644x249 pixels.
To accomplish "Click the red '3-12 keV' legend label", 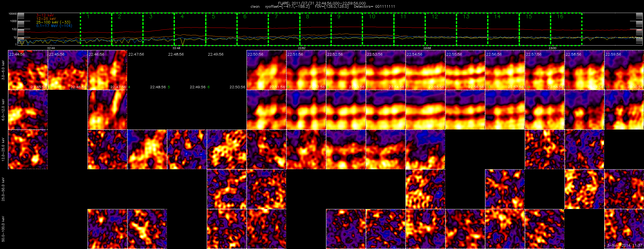I will coord(45,15).
